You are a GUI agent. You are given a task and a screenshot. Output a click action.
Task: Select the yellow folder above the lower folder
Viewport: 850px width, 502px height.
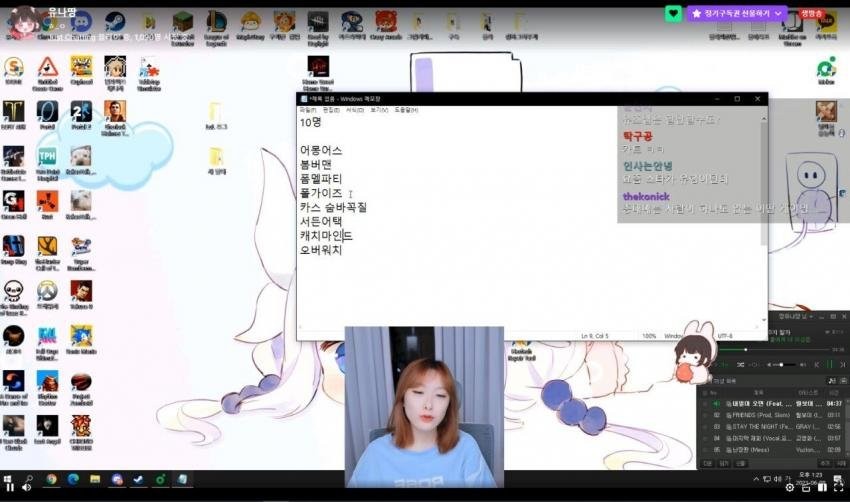pyautogui.click(x=215, y=113)
